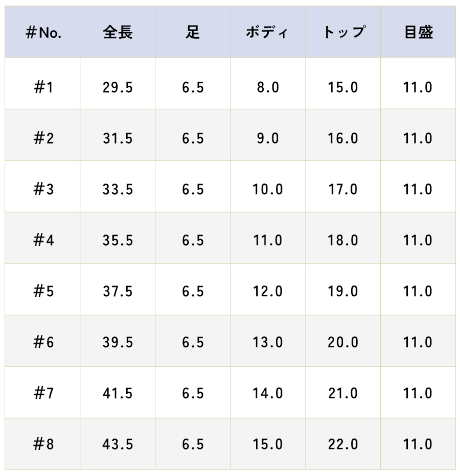Click the トップ column header

click(x=343, y=32)
